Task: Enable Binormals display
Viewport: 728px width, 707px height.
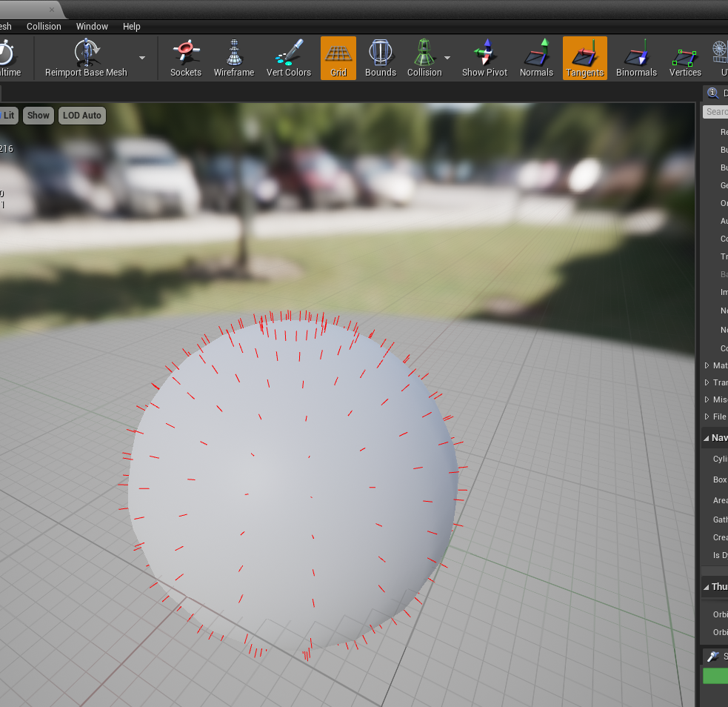Action: click(x=636, y=58)
